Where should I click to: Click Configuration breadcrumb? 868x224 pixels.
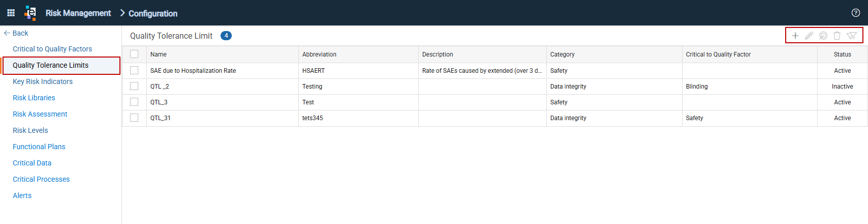153,14
